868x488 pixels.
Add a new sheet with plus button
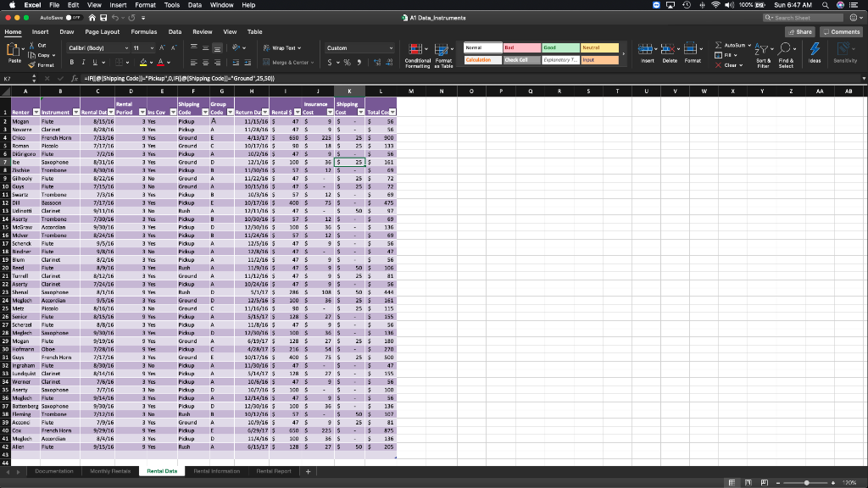pos(308,471)
